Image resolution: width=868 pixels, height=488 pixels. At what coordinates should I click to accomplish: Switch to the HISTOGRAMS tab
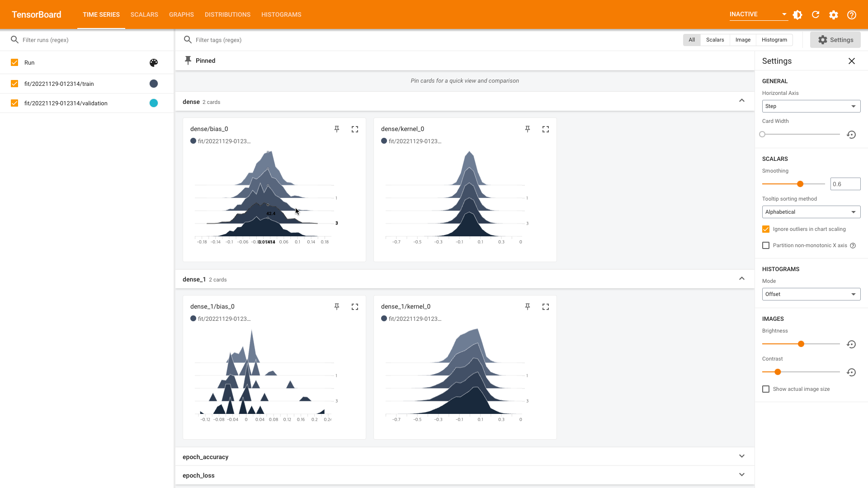point(281,14)
